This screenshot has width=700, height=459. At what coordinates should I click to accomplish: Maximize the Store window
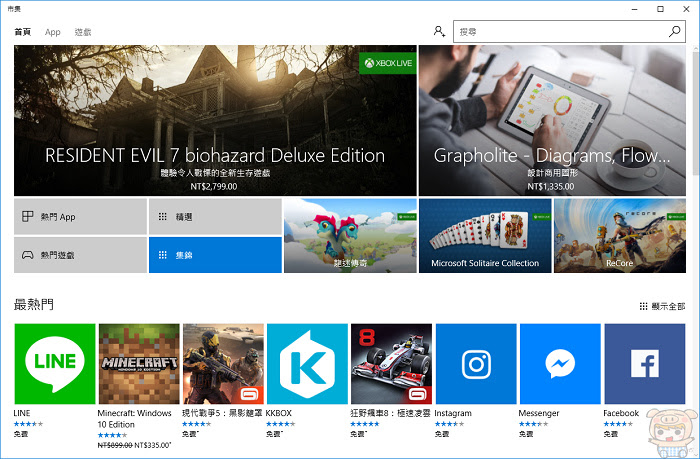click(x=660, y=9)
